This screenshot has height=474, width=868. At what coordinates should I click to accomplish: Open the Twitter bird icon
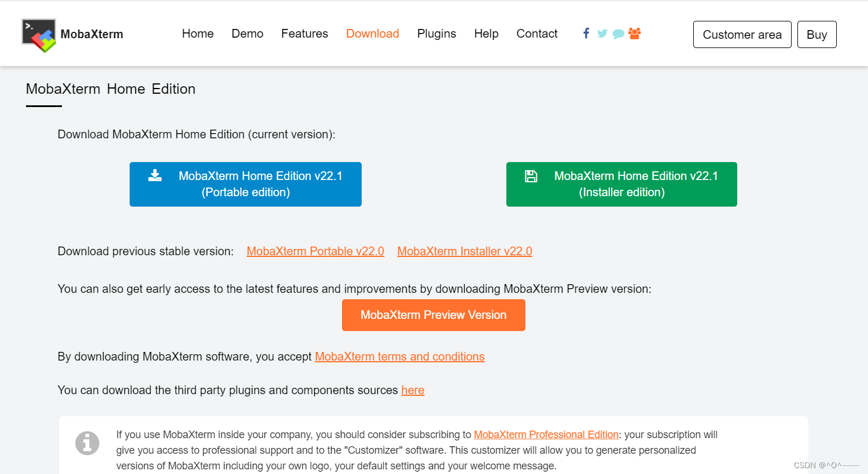[602, 34]
